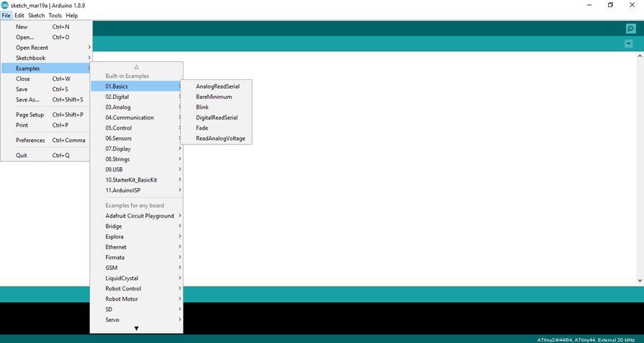Expand Esplora library examples
Image resolution: width=644 pixels, height=343 pixels.
pyautogui.click(x=137, y=236)
